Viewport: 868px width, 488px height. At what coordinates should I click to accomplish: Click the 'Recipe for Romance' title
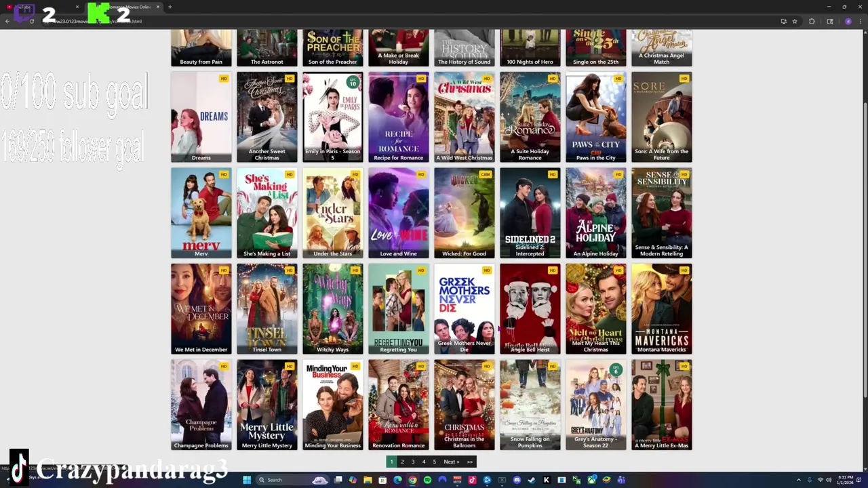398,158
